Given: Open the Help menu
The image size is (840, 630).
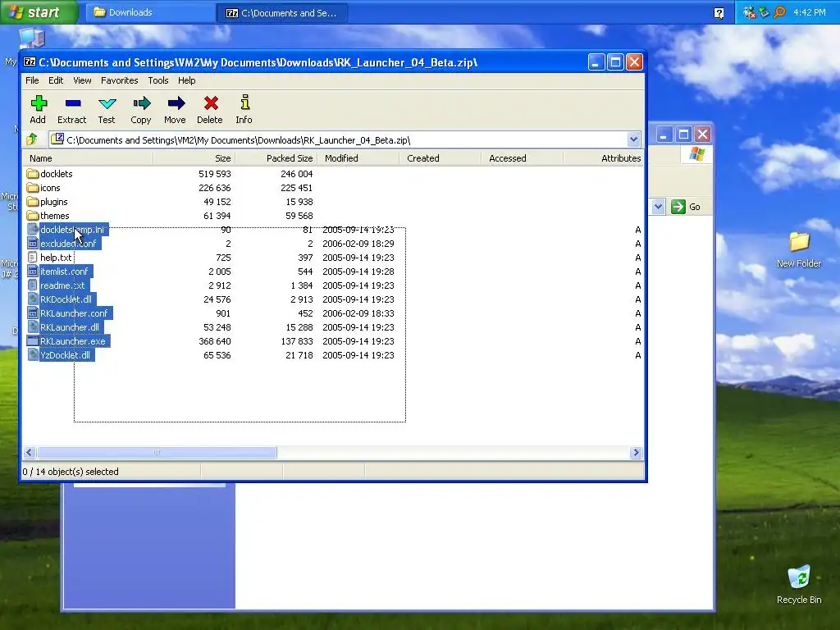Looking at the screenshot, I should coord(186,80).
